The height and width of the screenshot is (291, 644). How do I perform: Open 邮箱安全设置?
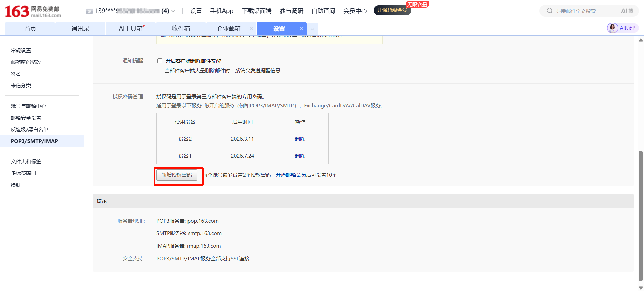26,118
